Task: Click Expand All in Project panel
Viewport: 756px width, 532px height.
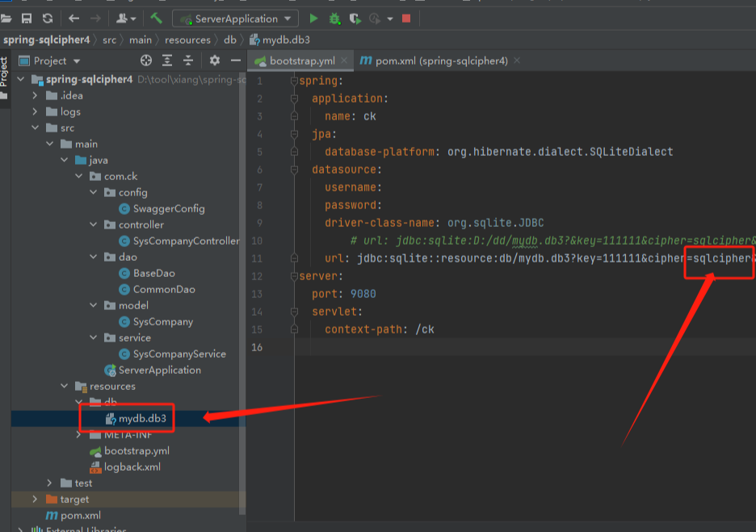Action: pyautogui.click(x=167, y=61)
